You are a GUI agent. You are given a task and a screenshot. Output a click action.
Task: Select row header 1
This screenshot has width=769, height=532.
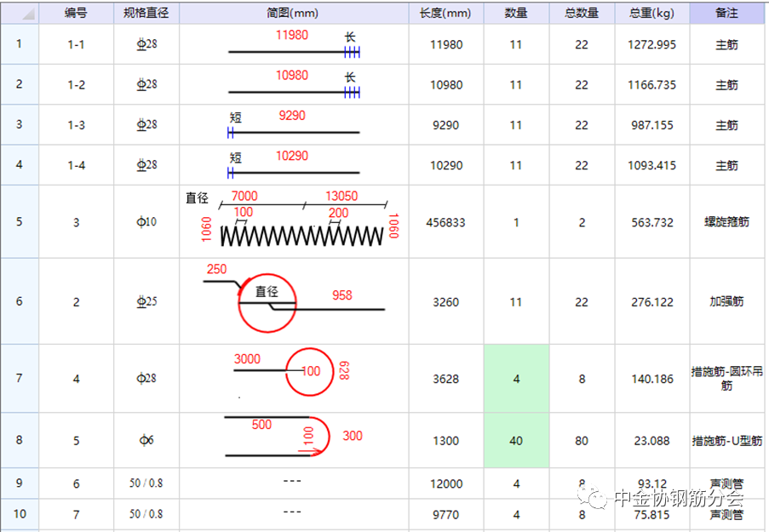point(20,44)
